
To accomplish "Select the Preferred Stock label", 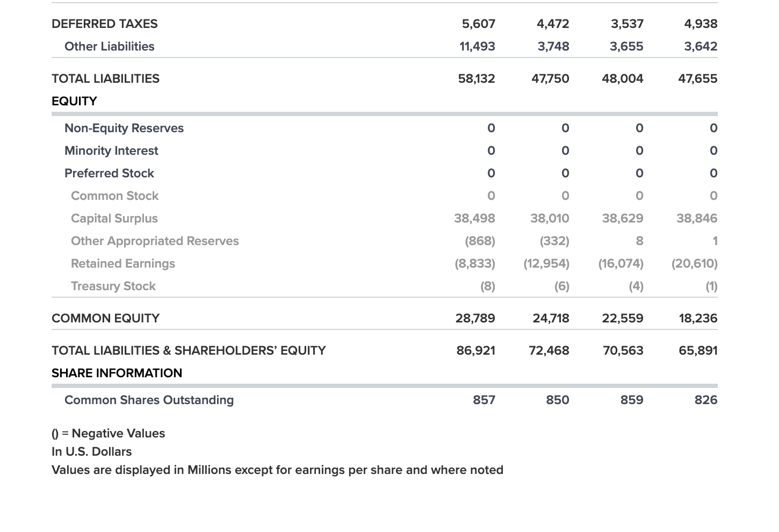I will point(110,173).
